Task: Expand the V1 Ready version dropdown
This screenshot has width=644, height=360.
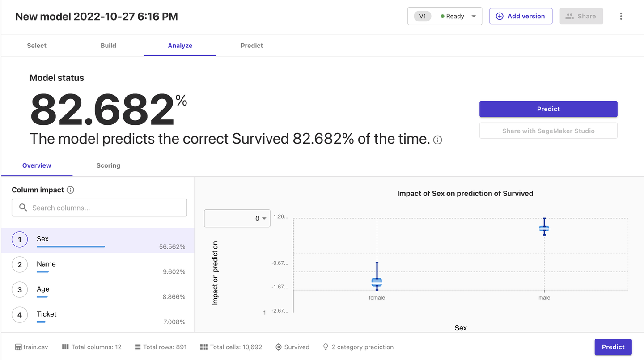Action: click(x=474, y=17)
